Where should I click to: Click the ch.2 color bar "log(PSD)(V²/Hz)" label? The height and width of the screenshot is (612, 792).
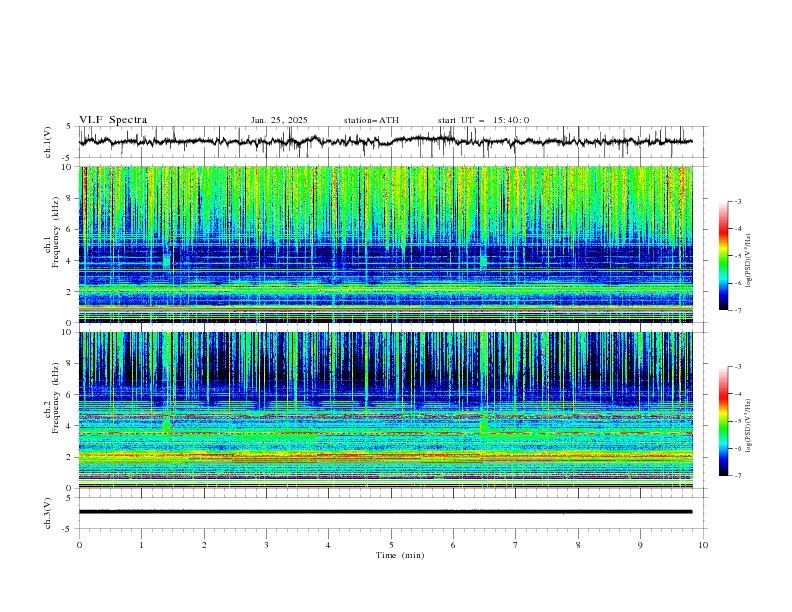tap(749, 427)
